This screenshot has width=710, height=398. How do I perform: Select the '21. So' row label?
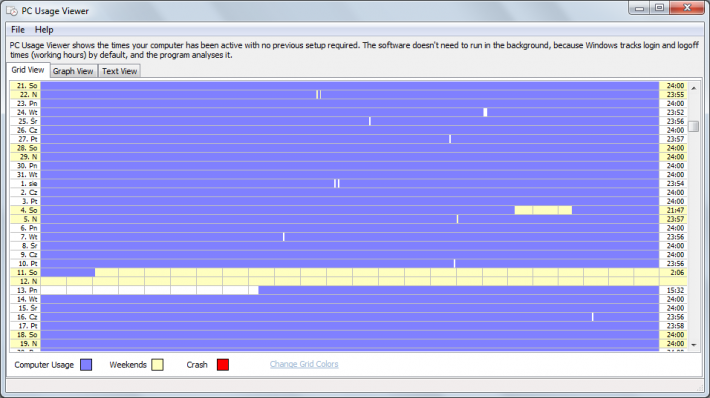[x=25, y=86]
